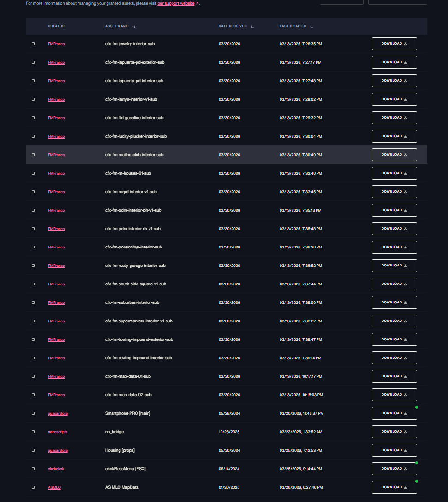Download cfx-fm-jewelry-interior-sub asset
Viewport: 448px width, 502px height.
(x=394, y=44)
